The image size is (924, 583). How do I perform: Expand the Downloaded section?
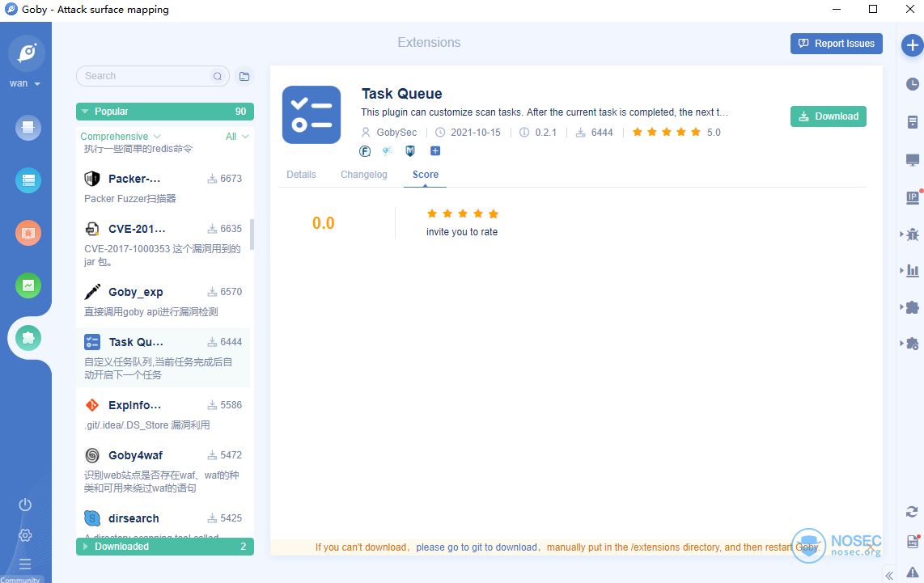(165, 547)
